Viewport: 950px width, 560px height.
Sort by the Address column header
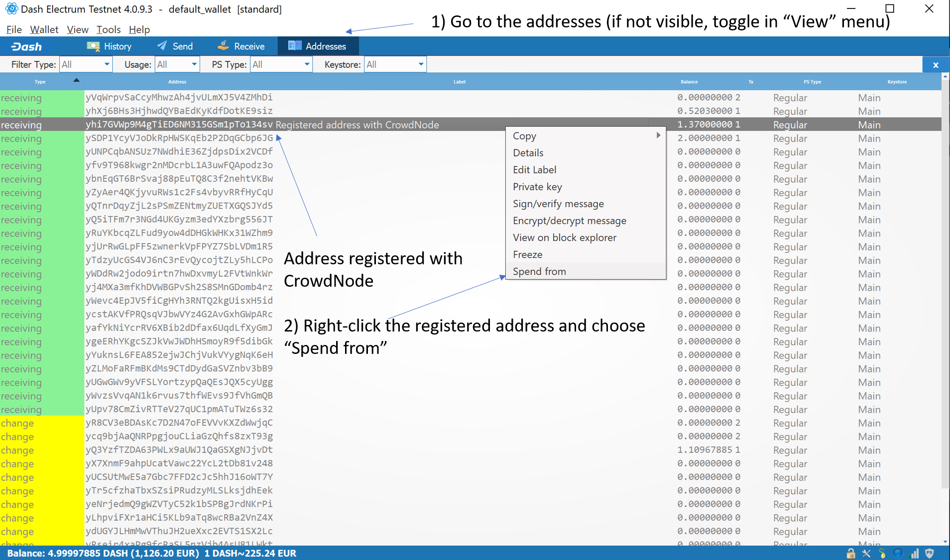(x=177, y=82)
